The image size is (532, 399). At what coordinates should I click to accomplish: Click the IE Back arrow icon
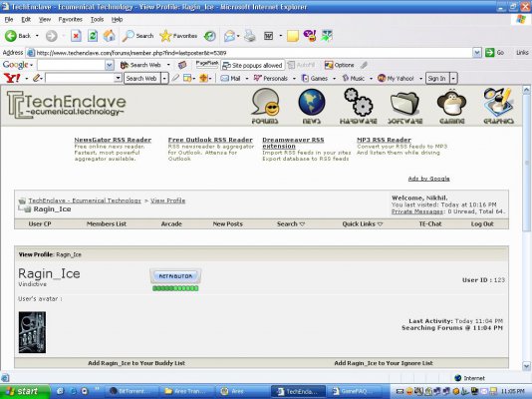click(11, 36)
